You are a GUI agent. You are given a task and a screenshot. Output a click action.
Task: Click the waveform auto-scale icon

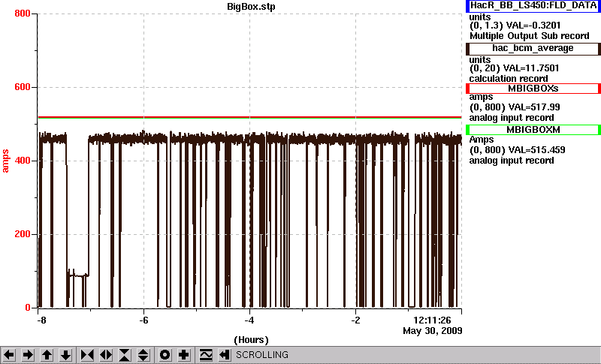[x=206, y=355]
